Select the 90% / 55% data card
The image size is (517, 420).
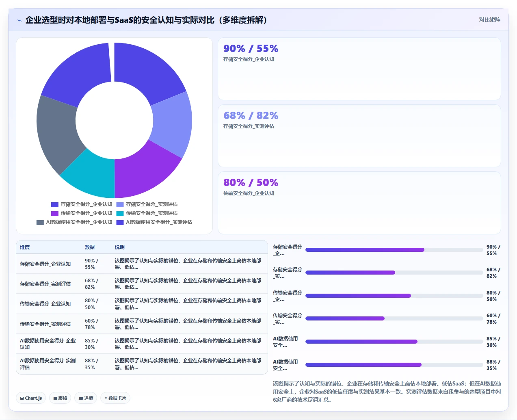[x=359, y=69]
